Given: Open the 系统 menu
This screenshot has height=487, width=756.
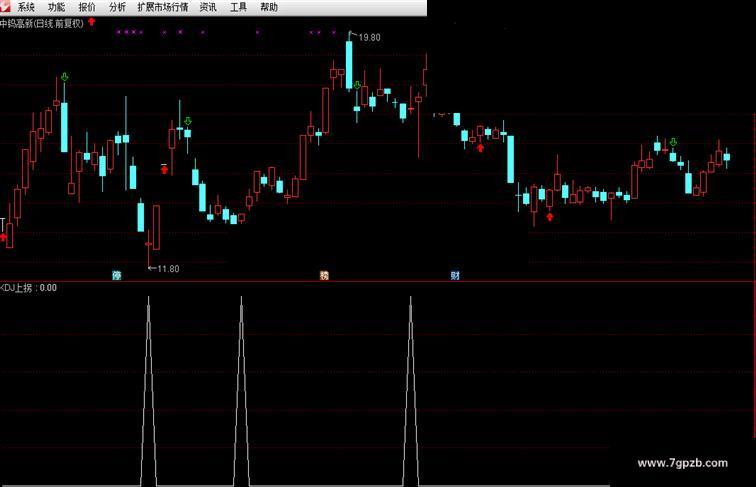Looking at the screenshot, I should [x=26, y=7].
